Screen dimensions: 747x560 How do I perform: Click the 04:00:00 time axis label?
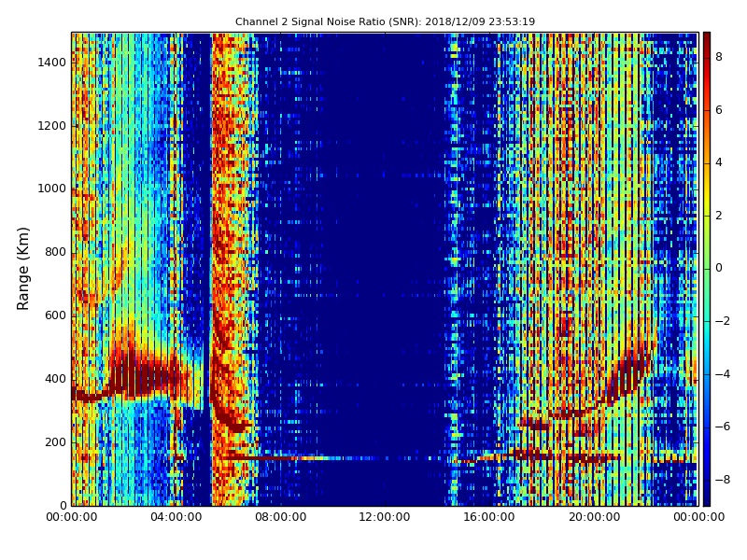click(176, 517)
